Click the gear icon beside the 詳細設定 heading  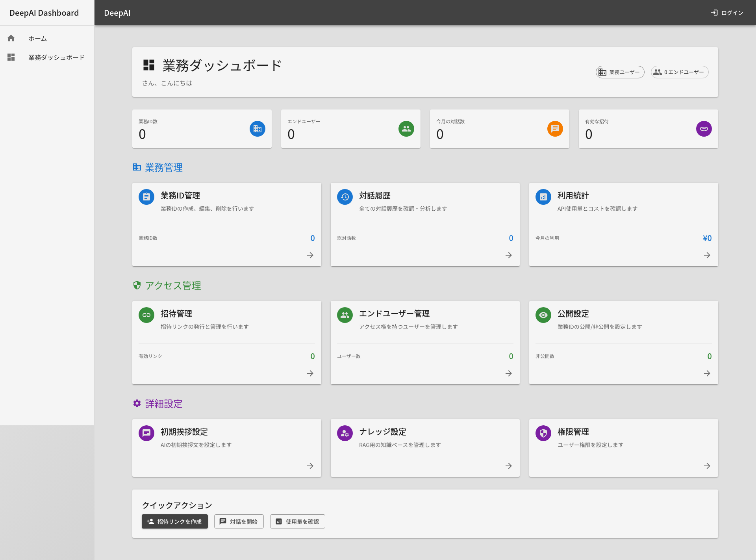click(137, 404)
